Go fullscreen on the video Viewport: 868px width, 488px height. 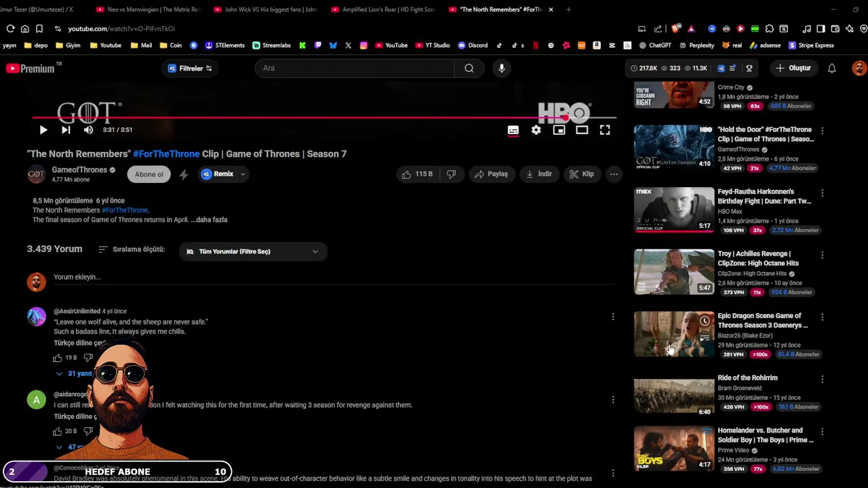point(605,130)
